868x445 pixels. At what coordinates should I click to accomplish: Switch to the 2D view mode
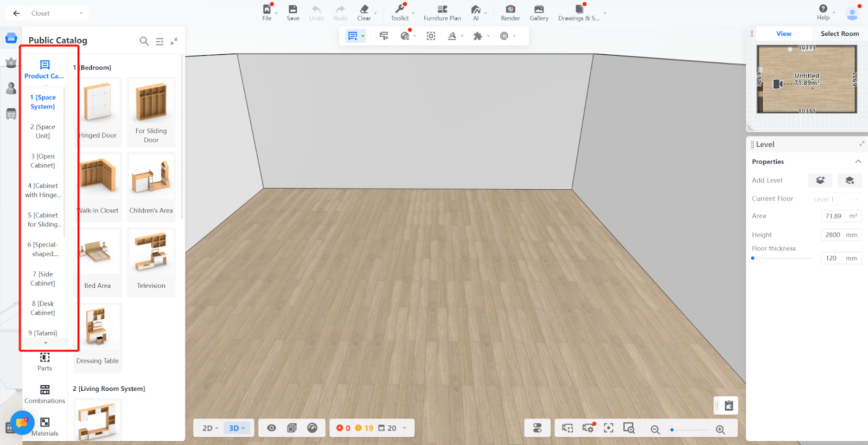209,428
